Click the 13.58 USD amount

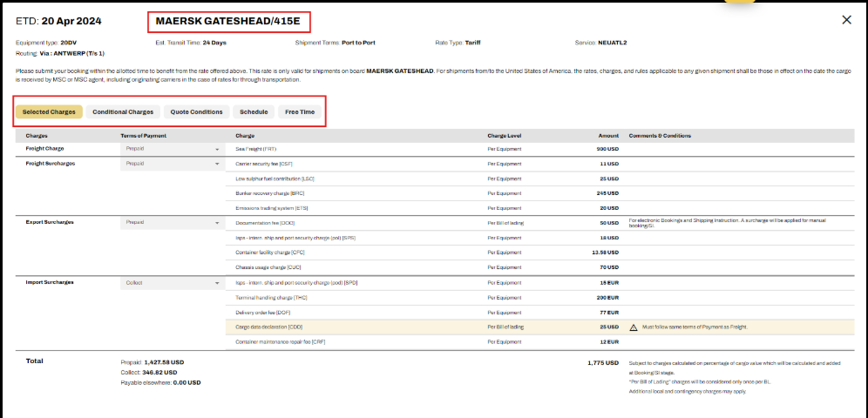coord(606,253)
